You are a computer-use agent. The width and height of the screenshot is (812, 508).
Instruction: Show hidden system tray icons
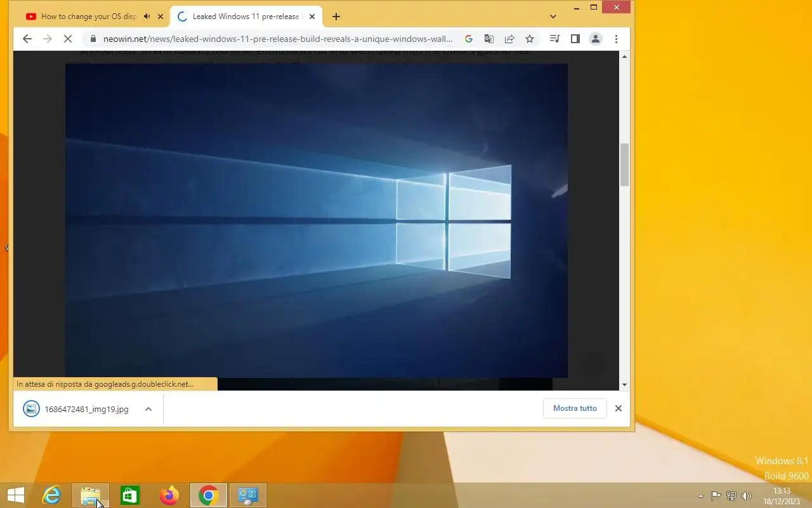coord(700,496)
